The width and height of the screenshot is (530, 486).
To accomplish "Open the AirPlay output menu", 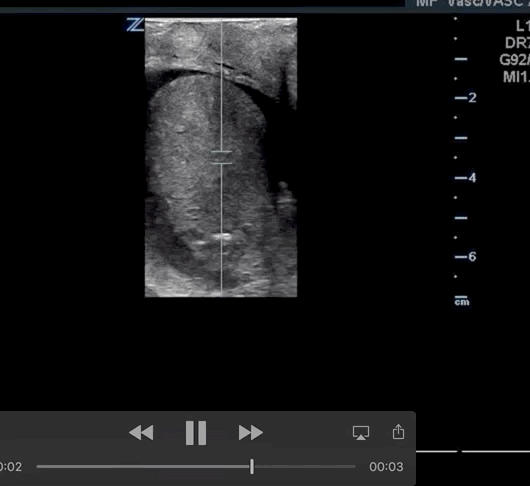I will 361,433.
